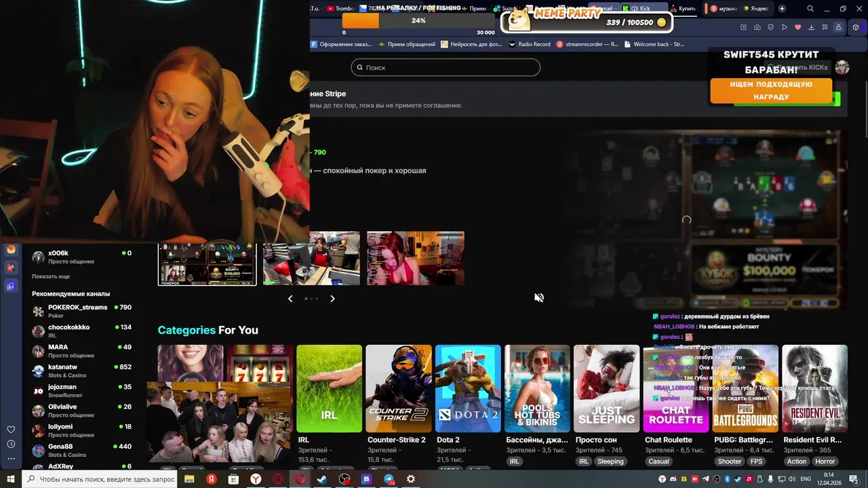The image size is (868, 488).
Task: Open the Welcome back - Str... bookmark
Action: (x=654, y=44)
